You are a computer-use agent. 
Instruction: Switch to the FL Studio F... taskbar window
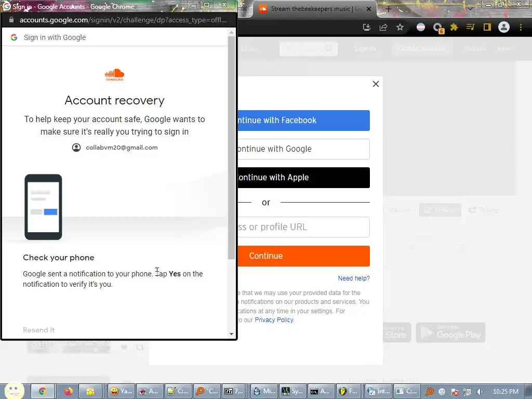click(x=350, y=392)
